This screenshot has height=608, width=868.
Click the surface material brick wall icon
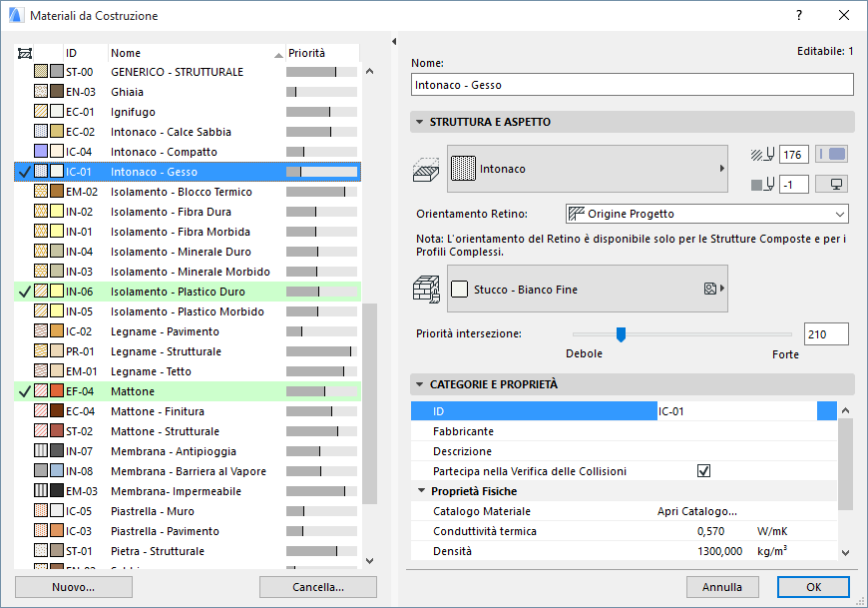pyautogui.click(x=426, y=290)
